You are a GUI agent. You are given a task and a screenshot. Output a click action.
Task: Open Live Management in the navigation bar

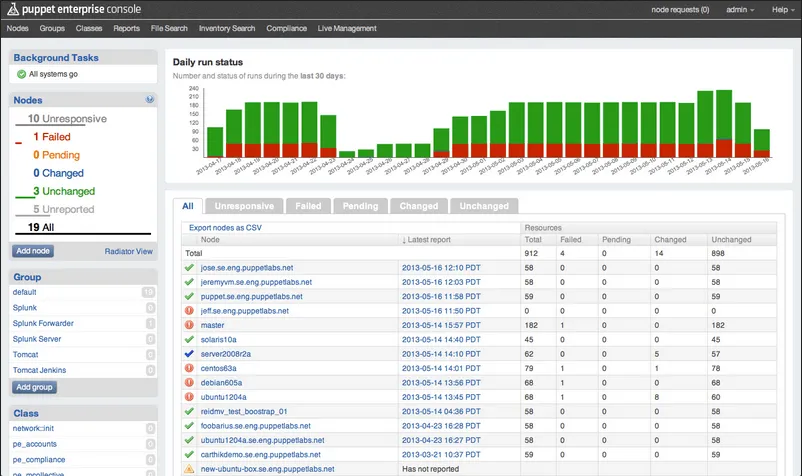[347, 29]
